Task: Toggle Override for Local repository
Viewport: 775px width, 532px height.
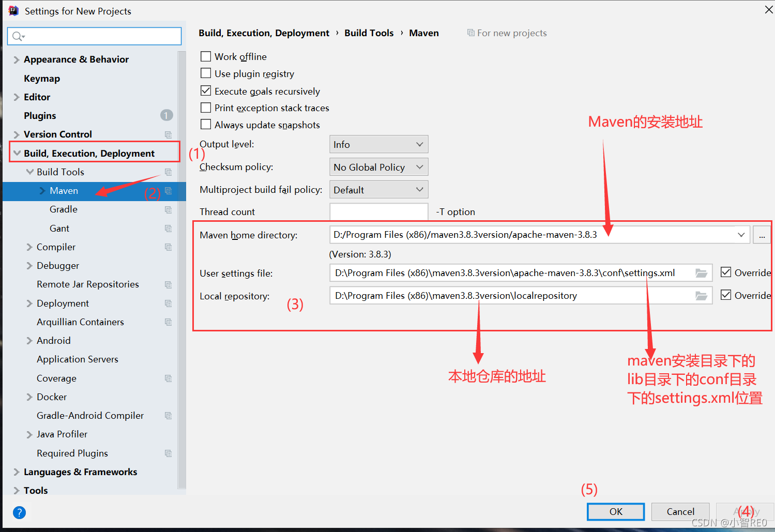Action: tap(726, 295)
